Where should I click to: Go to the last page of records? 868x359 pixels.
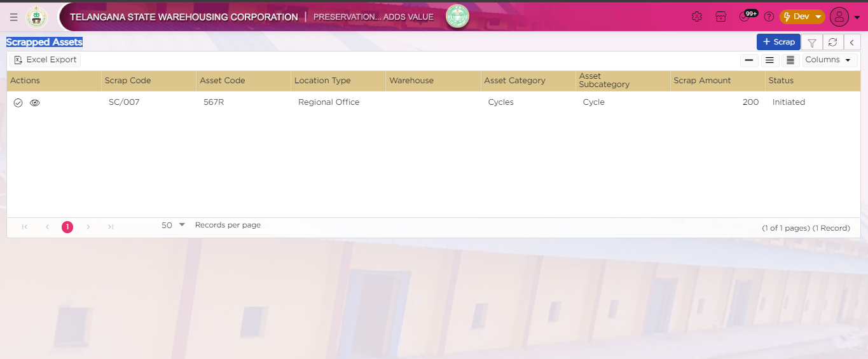coord(111,227)
